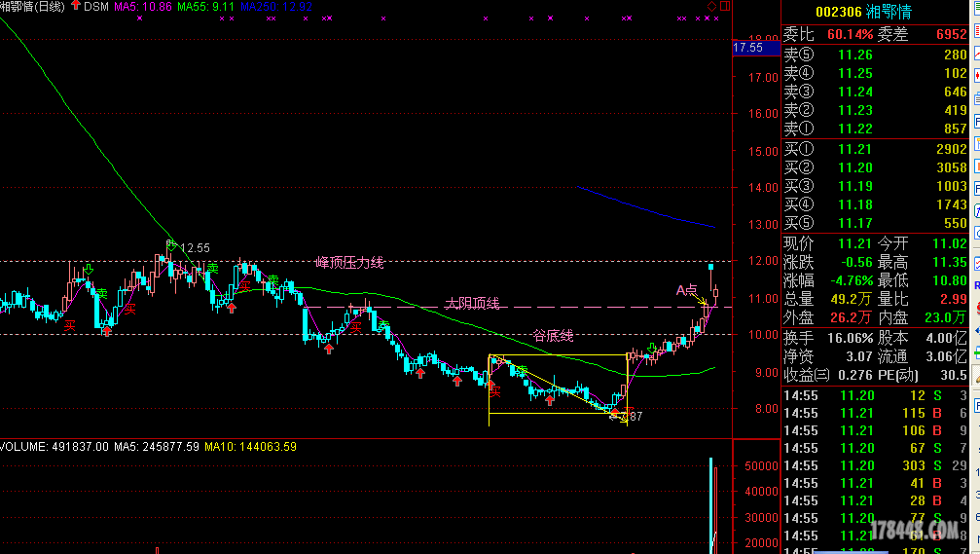Click the 太阴顶线 annotation label
Viewport: 980px width, 554px height.
pos(472,303)
